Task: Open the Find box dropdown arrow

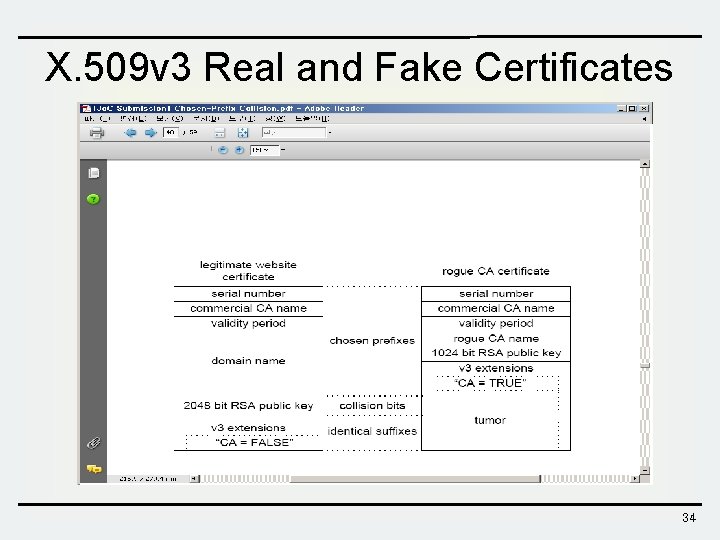Action: pyautogui.click(x=330, y=133)
